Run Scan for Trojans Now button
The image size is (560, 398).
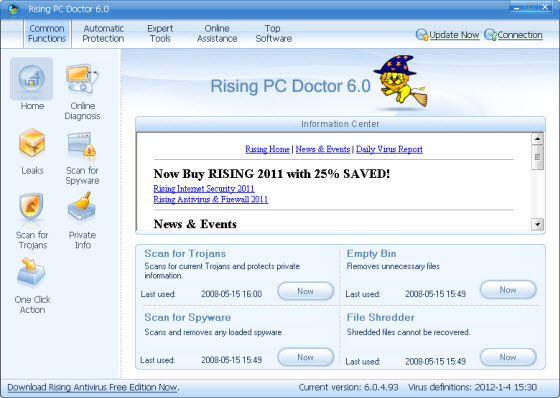(306, 291)
